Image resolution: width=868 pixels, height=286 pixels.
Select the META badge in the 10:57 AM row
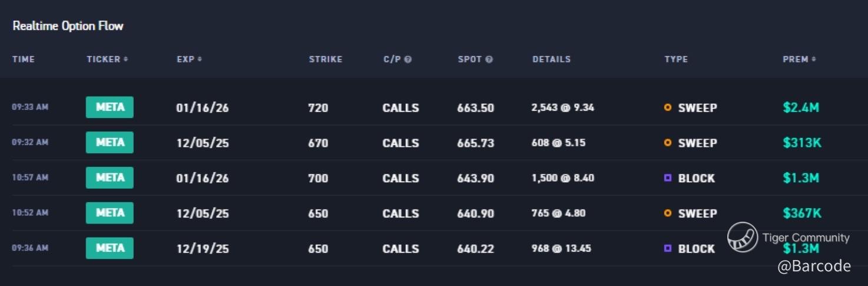point(110,178)
